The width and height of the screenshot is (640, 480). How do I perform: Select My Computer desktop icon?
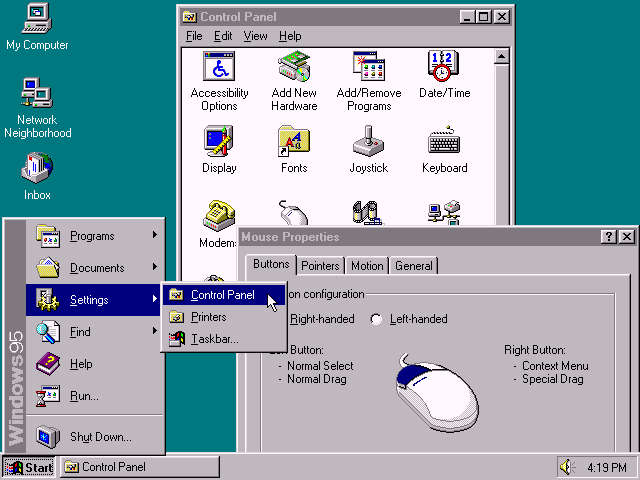[x=37, y=19]
